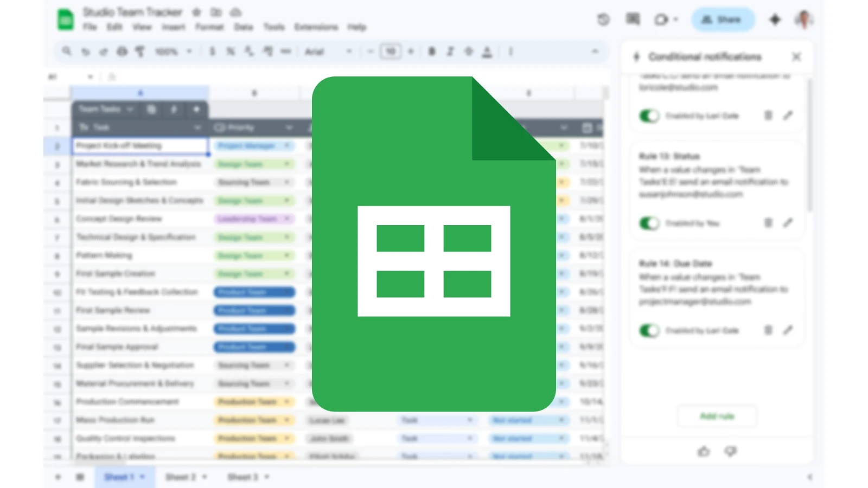The width and height of the screenshot is (868, 488).
Task: Print the spreadsheet using the printer icon
Action: pos(122,52)
